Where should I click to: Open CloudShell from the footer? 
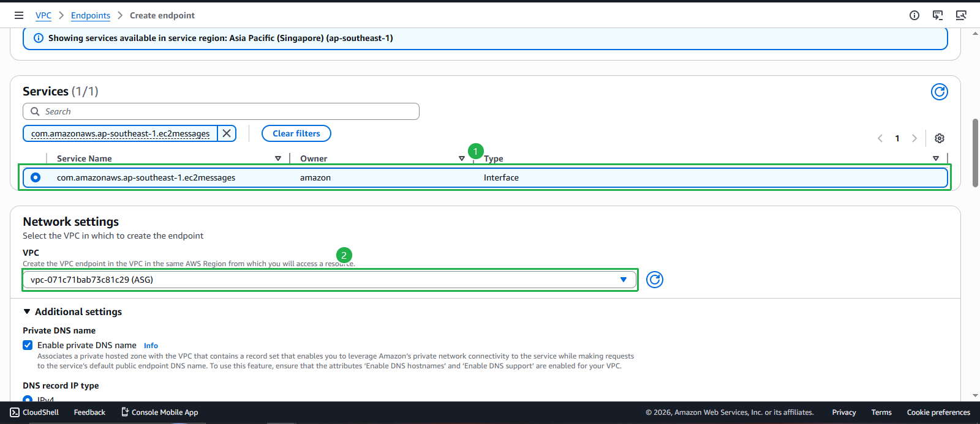click(x=35, y=412)
